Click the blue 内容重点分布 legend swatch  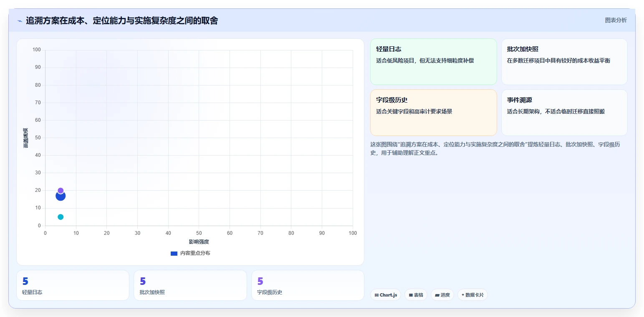click(174, 254)
